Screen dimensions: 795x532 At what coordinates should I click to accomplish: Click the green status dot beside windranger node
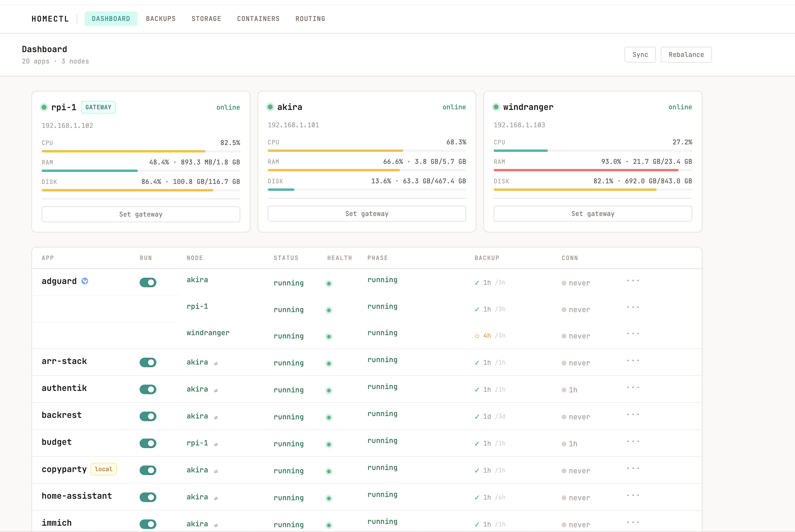[496, 107]
